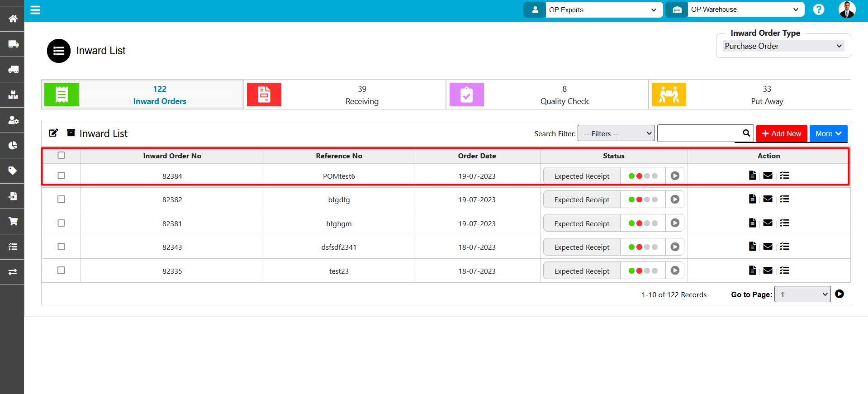Image resolution: width=868 pixels, height=394 pixels.
Task: Open task list icon for order 82381
Action: tap(784, 223)
